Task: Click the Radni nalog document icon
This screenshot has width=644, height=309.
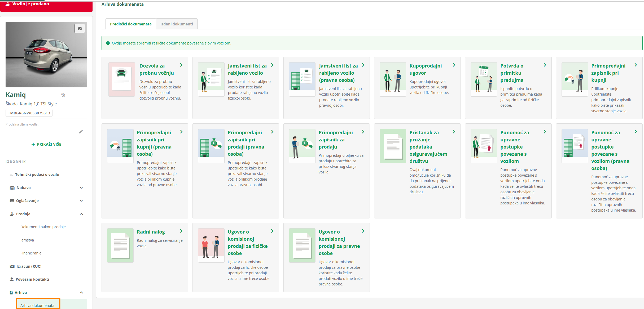Action: [x=120, y=245]
